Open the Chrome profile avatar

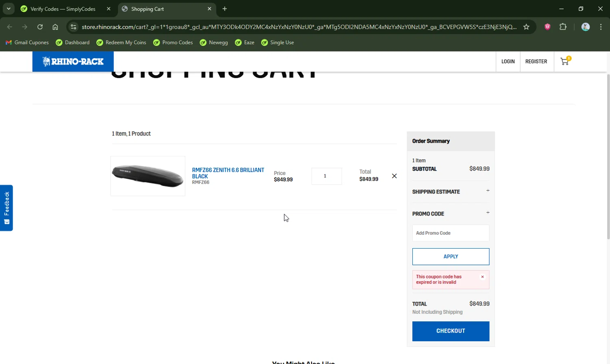coord(586,27)
